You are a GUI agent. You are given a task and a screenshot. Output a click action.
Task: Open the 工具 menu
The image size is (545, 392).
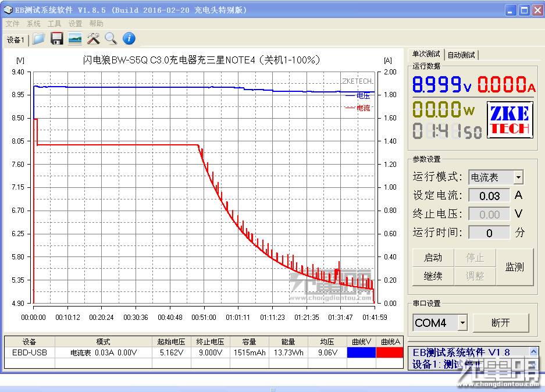(x=54, y=24)
